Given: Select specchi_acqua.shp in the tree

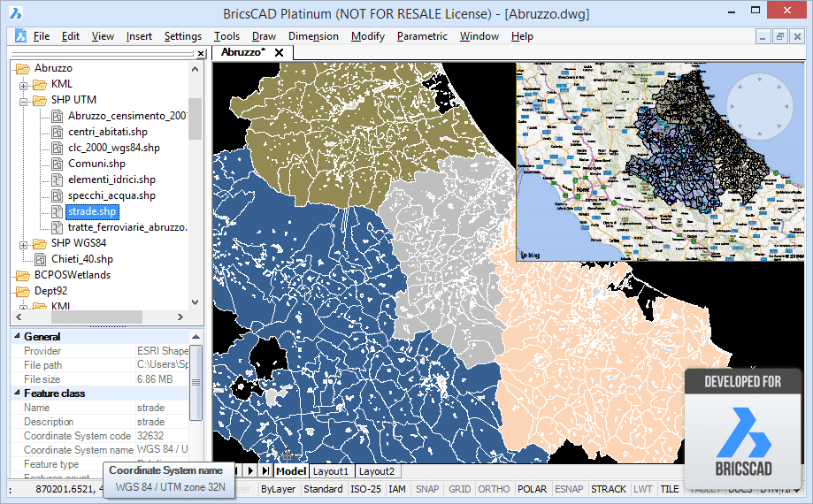Looking at the screenshot, I should point(112,195).
